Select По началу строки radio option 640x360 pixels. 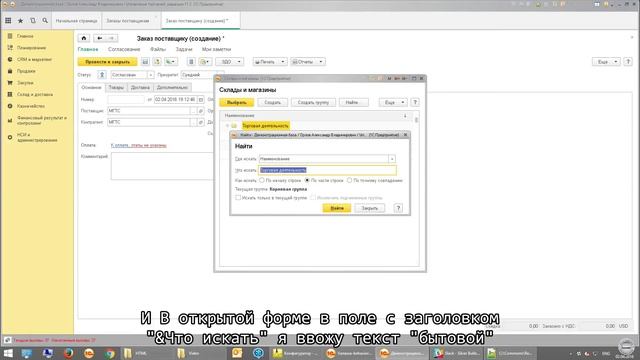(262, 180)
